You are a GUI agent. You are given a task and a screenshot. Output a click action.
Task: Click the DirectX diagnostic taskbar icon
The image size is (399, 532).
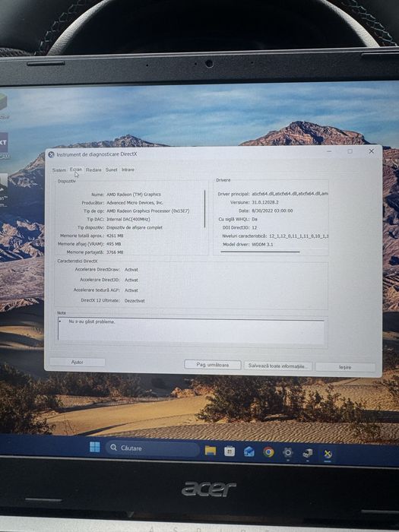(328, 454)
